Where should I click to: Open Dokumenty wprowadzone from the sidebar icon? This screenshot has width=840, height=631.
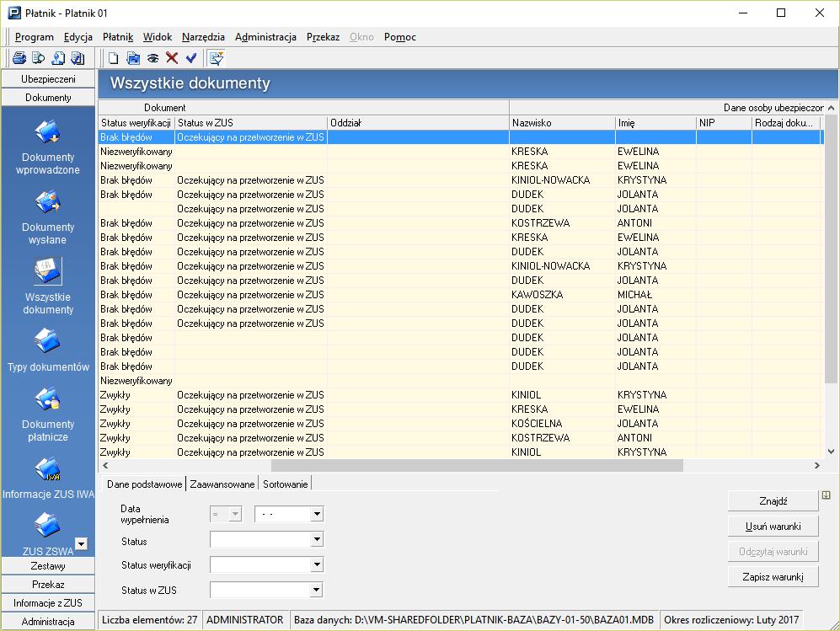(48, 132)
